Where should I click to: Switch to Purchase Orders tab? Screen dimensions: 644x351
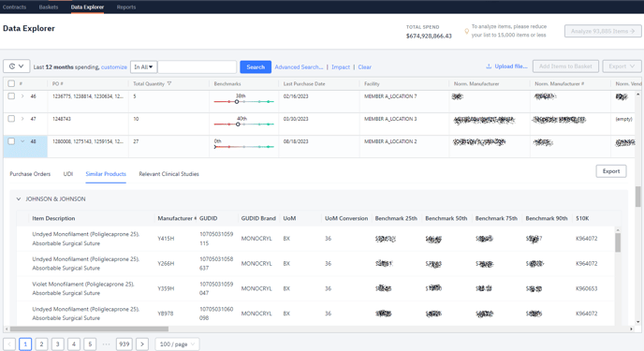coord(30,174)
